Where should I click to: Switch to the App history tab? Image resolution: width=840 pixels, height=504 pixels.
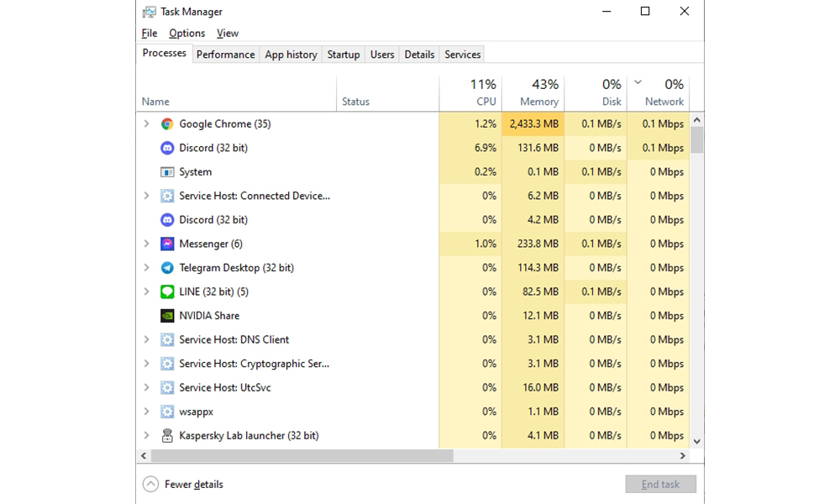[291, 55]
